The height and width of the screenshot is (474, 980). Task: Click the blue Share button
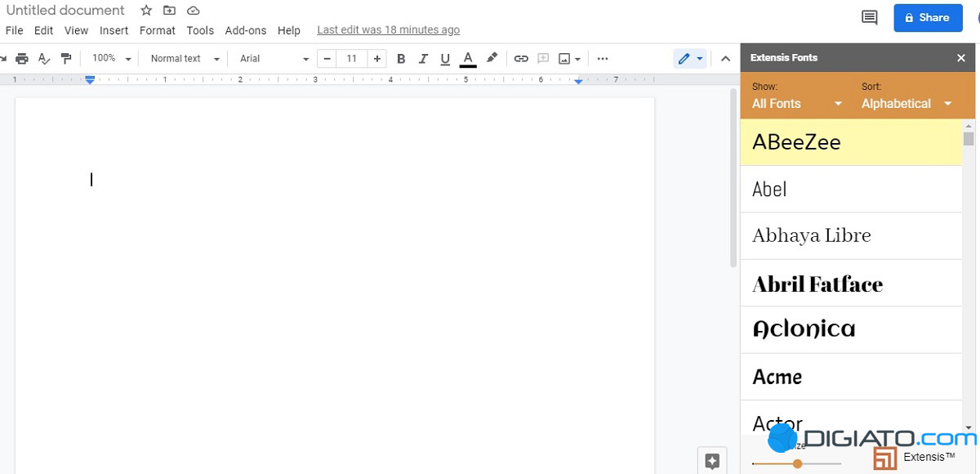928,17
